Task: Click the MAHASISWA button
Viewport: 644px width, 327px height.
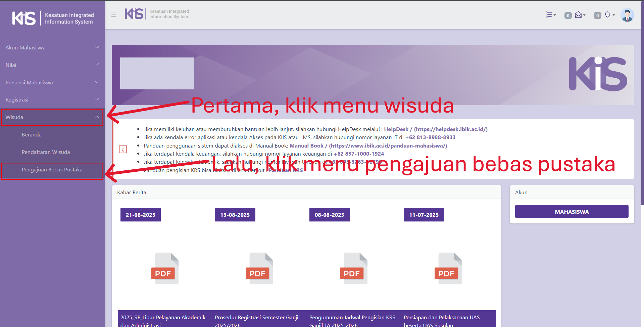Action: click(572, 212)
